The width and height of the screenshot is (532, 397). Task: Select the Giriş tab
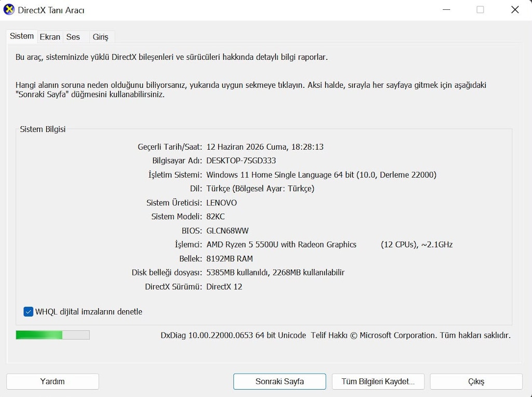(x=100, y=37)
